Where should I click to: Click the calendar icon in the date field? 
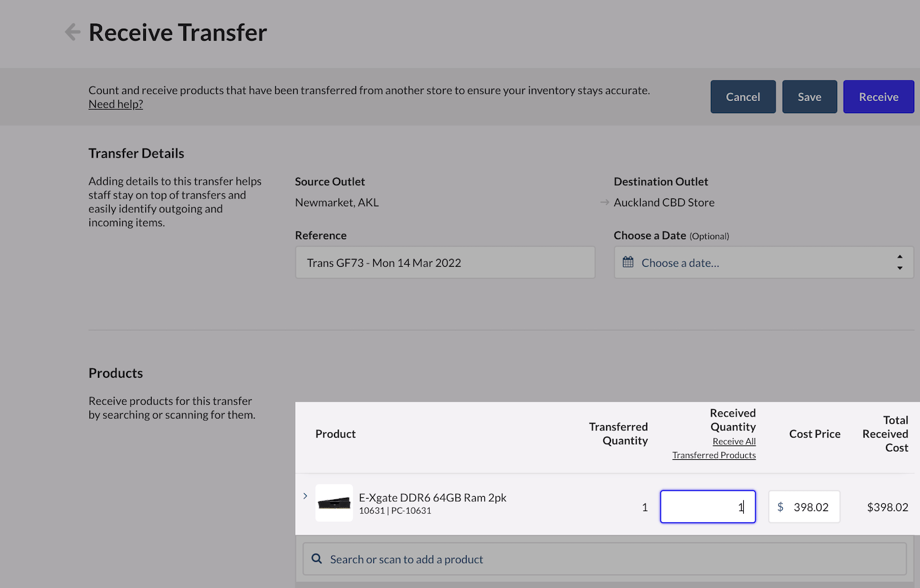628,262
